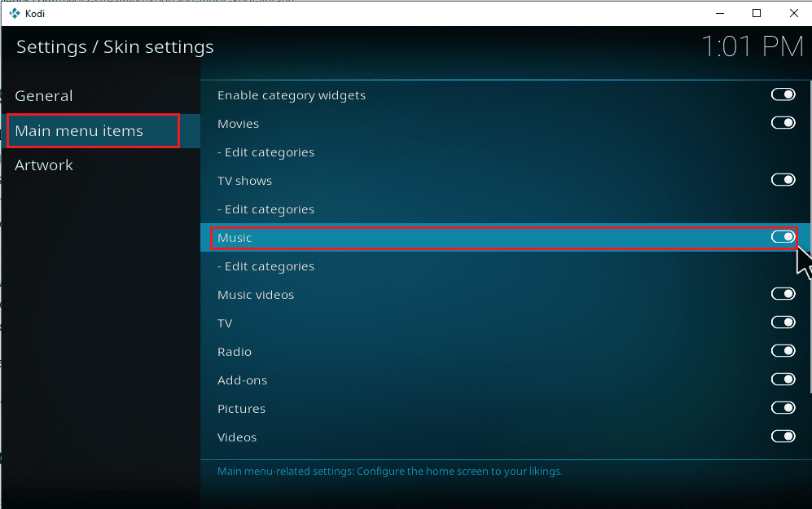Click the Add-ons label
Viewport: 812px width, 509px height.
pos(243,380)
